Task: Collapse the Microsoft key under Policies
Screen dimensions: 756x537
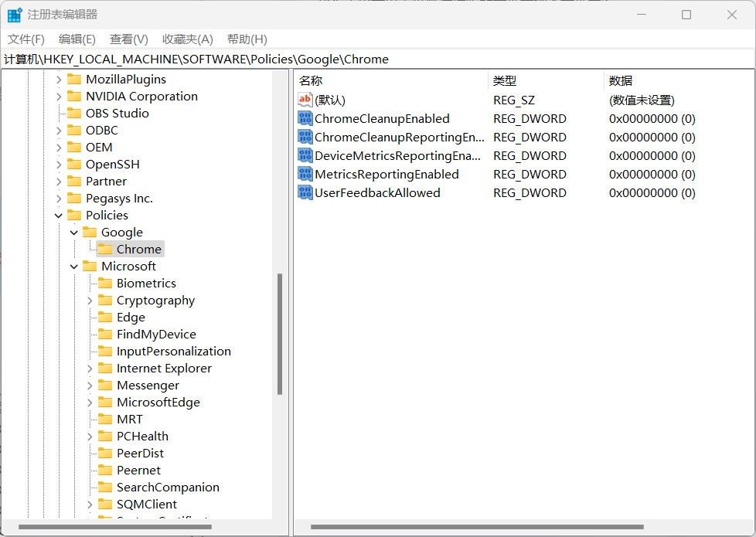Action: [x=74, y=266]
